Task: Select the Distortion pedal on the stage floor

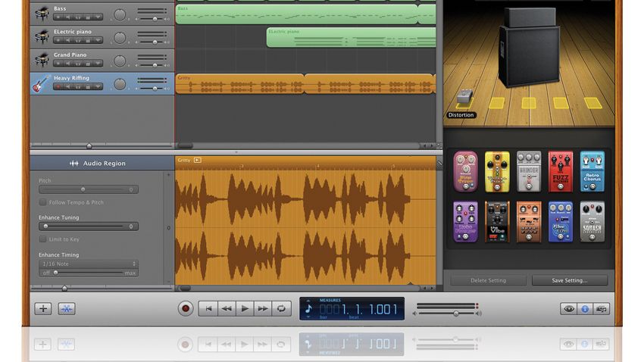Action: [464, 96]
